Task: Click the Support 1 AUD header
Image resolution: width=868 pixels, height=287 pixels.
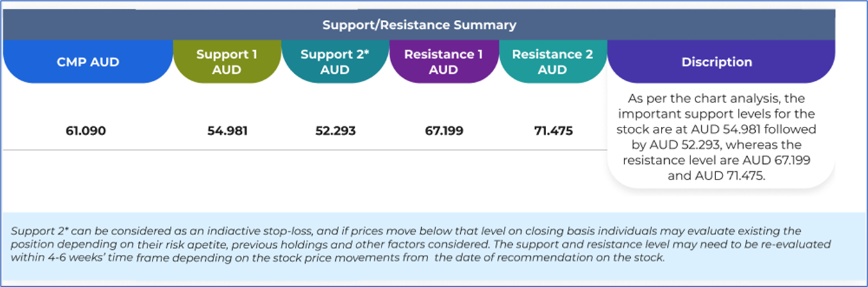Action: [x=226, y=62]
